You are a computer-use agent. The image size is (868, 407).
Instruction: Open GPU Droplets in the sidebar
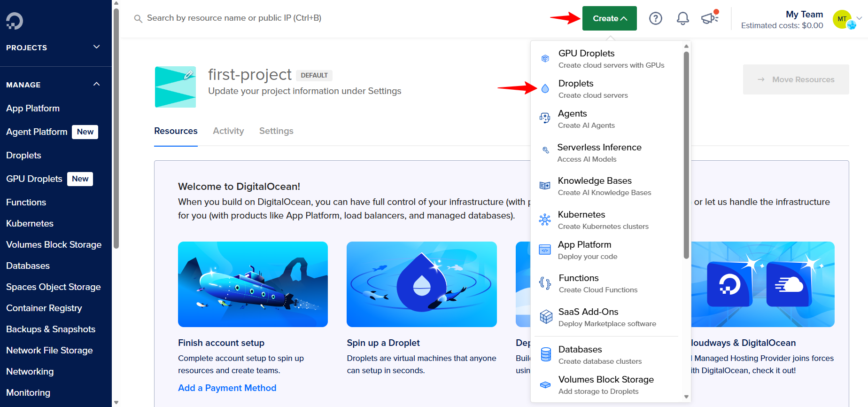coord(34,179)
